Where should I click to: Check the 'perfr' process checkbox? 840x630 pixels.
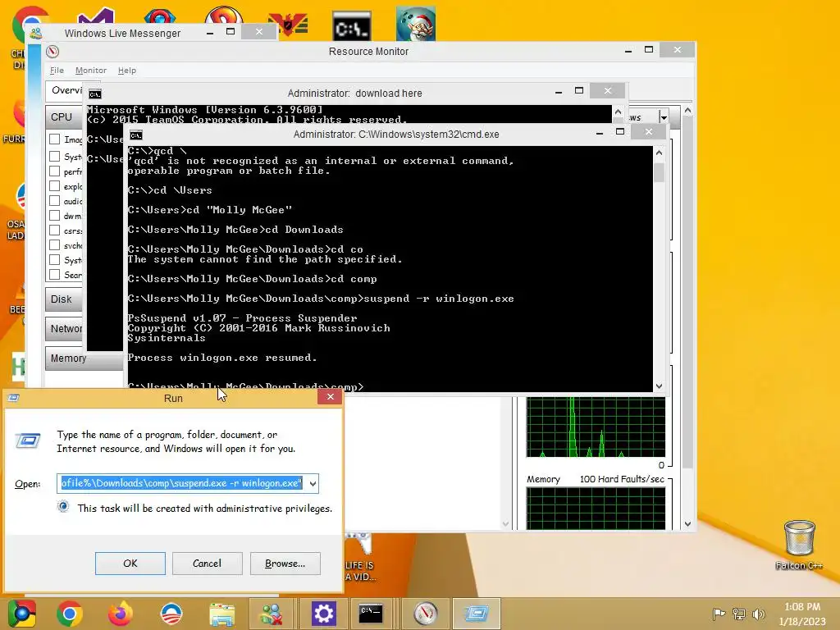tap(54, 171)
